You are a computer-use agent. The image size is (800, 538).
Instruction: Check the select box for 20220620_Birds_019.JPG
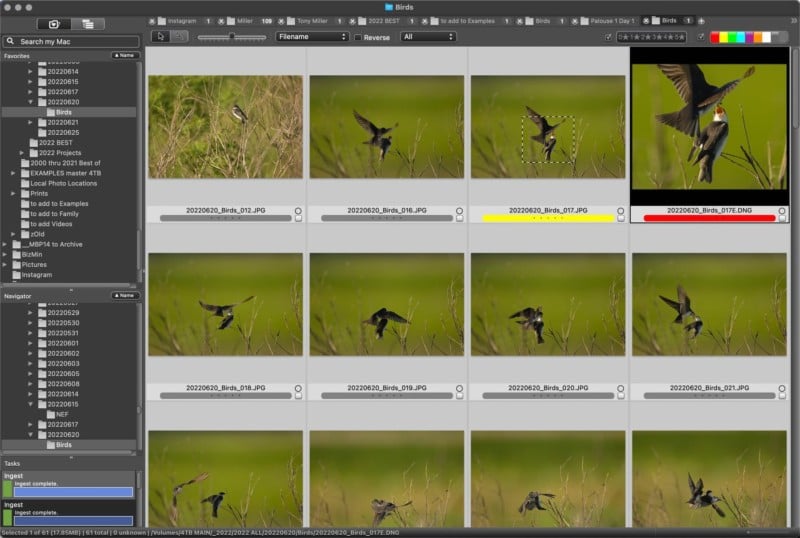click(x=459, y=396)
